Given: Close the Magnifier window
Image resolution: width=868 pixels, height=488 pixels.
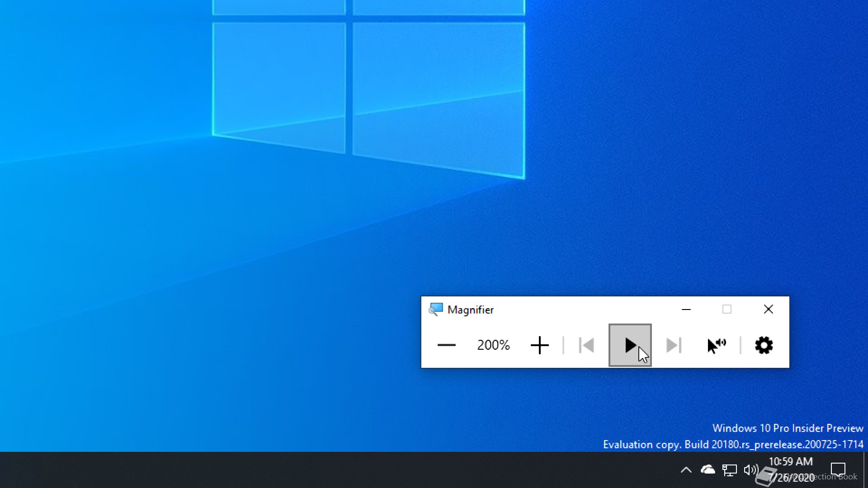Looking at the screenshot, I should tap(769, 310).
